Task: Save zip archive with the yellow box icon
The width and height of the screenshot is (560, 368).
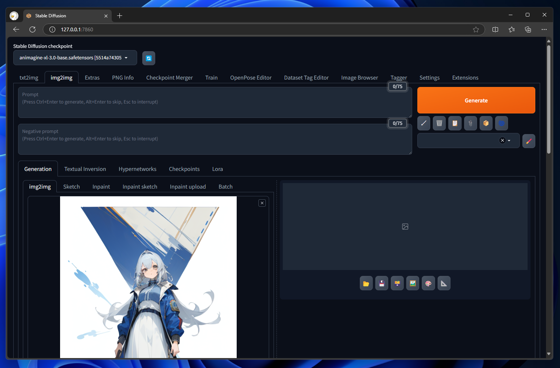Action: click(x=397, y=283)
